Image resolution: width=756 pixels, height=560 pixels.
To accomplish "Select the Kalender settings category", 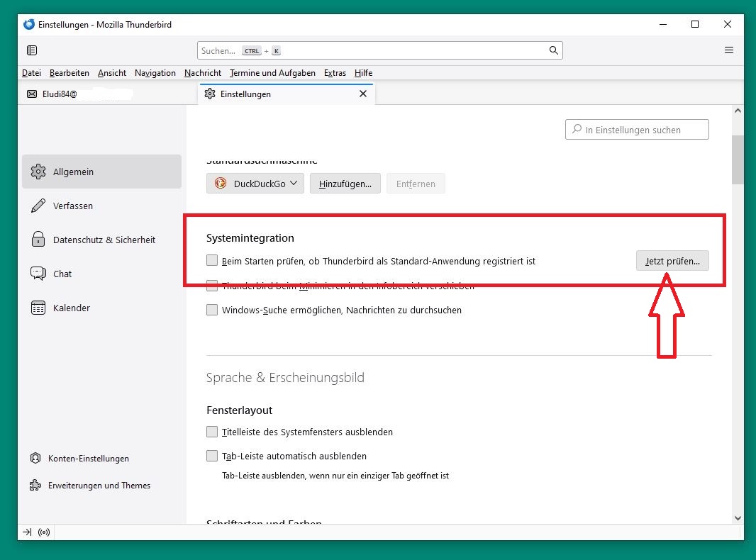I will [101, 308].
